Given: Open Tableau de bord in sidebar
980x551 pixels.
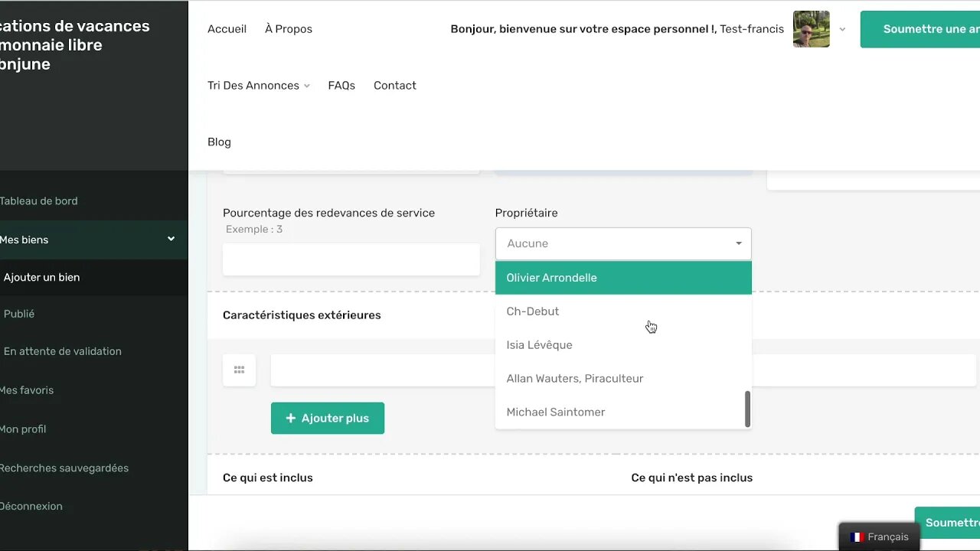Looking at the screenshot, I should [x=38, y=201].
